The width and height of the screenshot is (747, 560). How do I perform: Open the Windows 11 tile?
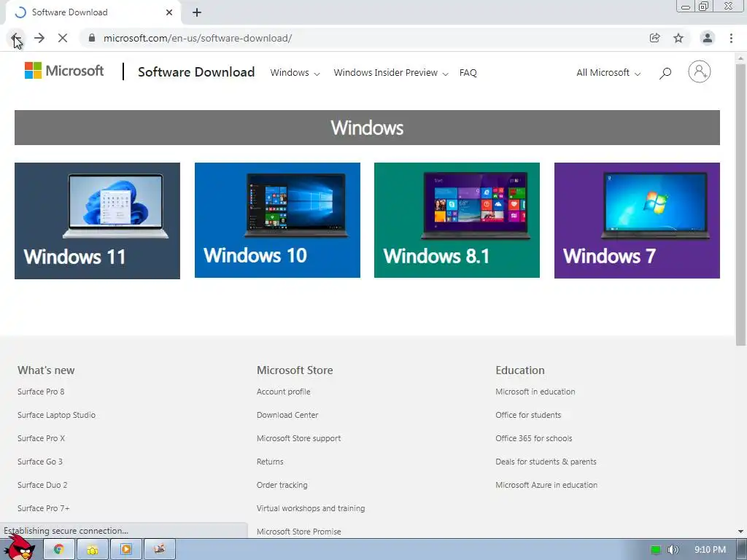click(97, 221)
